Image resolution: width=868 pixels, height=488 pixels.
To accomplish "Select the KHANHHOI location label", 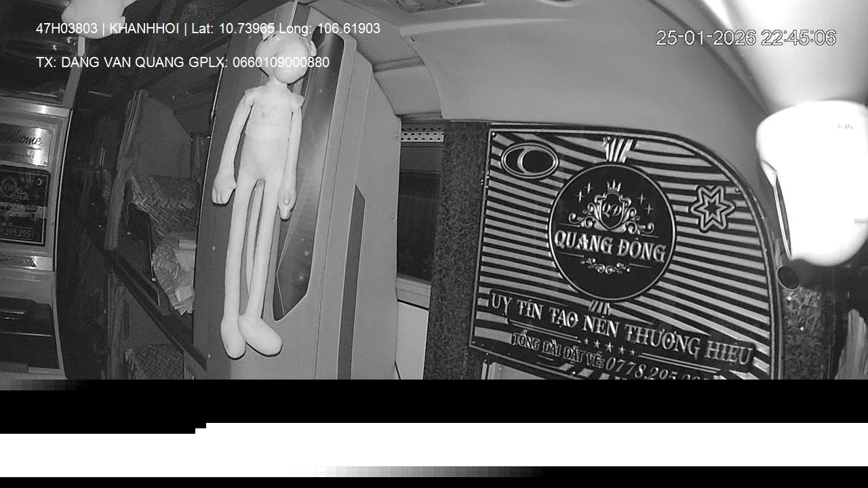I will coord(144,28).
